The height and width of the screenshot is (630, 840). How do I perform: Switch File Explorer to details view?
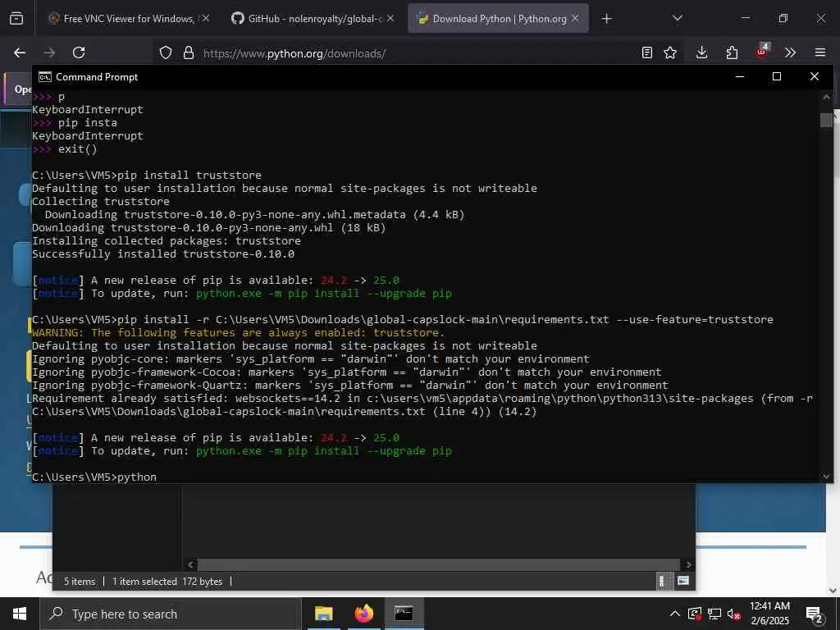pos(662,582)
